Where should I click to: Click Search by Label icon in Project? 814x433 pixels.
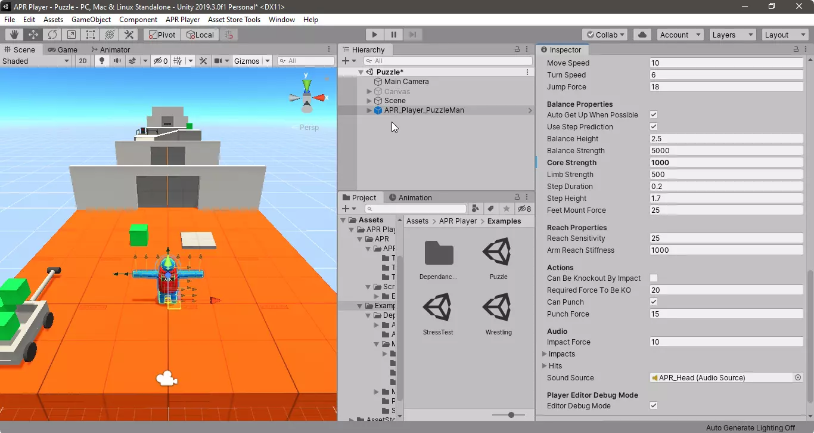pos(491,209)
